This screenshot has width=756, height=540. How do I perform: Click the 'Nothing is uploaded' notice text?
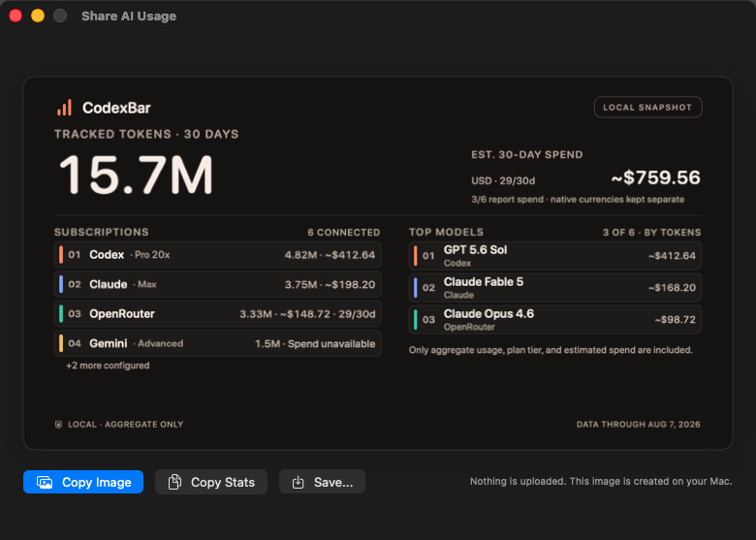601,481
